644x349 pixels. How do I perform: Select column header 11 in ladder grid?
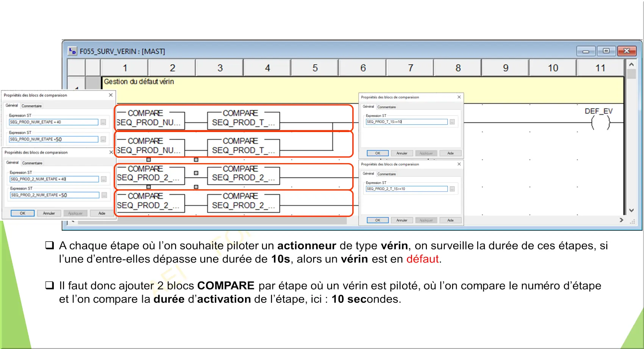pyautogui.click(x=600, y=68)
